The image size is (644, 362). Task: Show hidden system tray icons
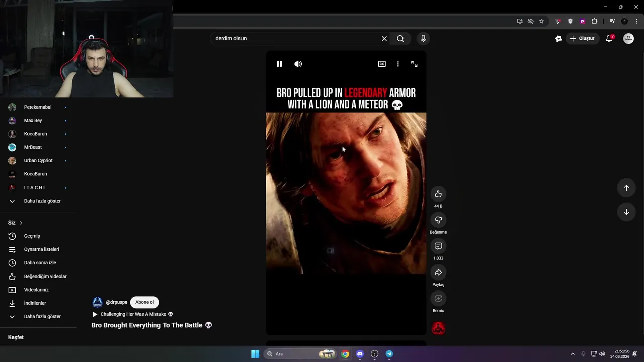tap(572, 354)
